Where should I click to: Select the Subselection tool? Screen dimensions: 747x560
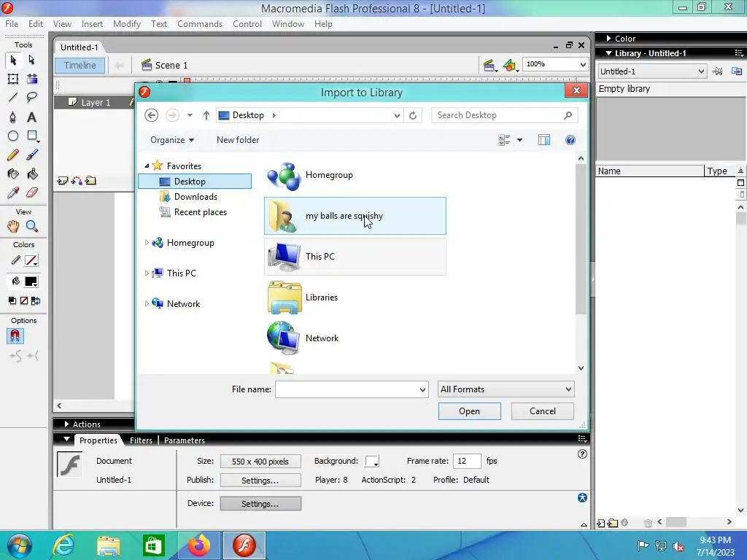[x=32, y=60]
